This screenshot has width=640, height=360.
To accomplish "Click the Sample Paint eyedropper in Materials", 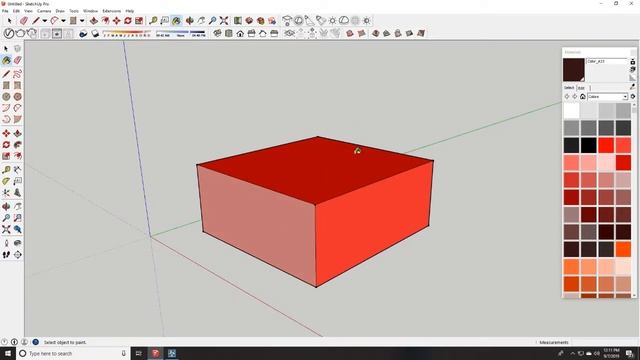I will 633,87.
